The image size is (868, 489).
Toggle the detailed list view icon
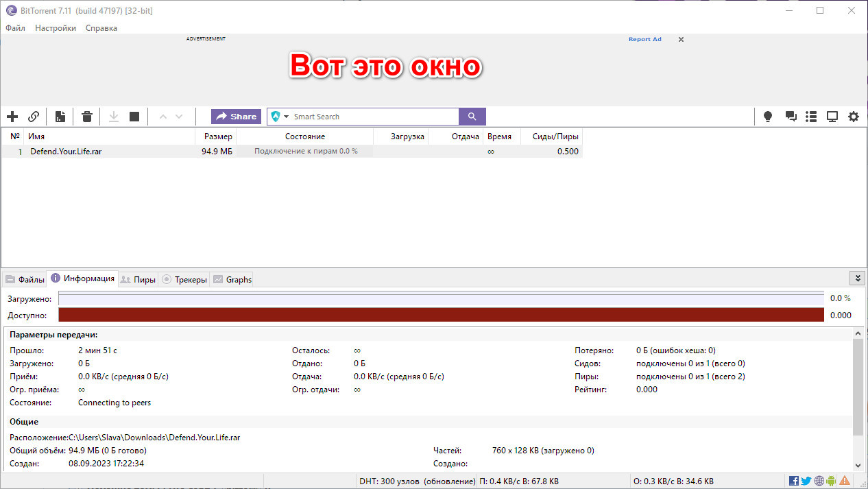(x=811, y=117)
